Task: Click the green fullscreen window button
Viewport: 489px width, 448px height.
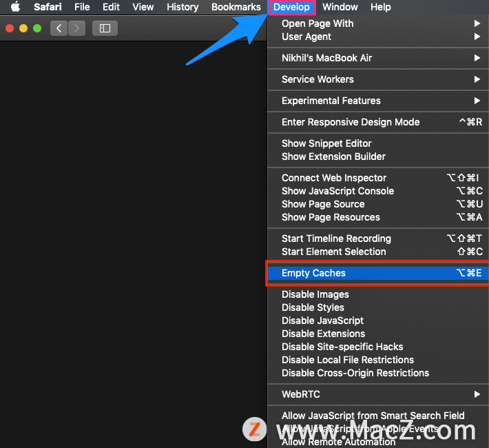Action: point(37,28)
